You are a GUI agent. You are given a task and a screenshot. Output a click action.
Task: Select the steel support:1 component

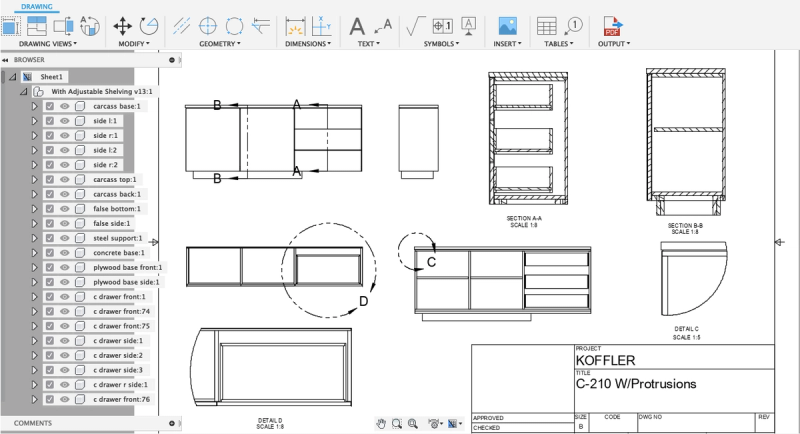pyautogui.click(x=117, y=238)
